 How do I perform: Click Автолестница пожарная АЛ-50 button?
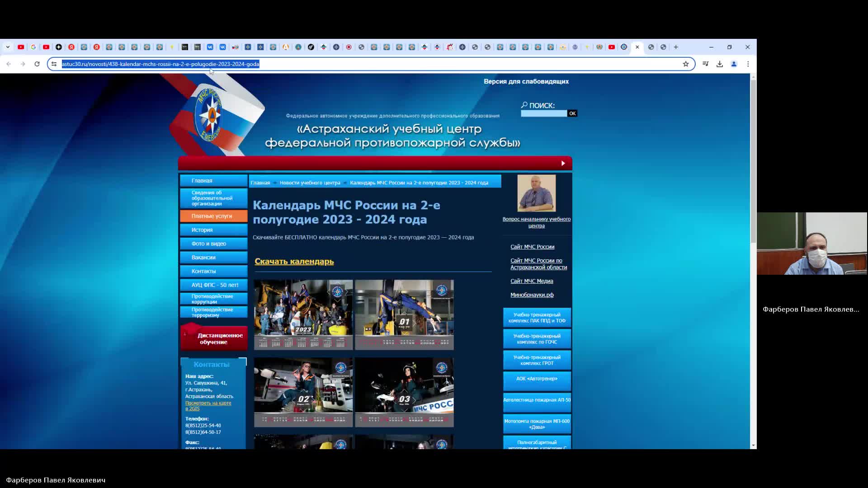click(537, 403)
